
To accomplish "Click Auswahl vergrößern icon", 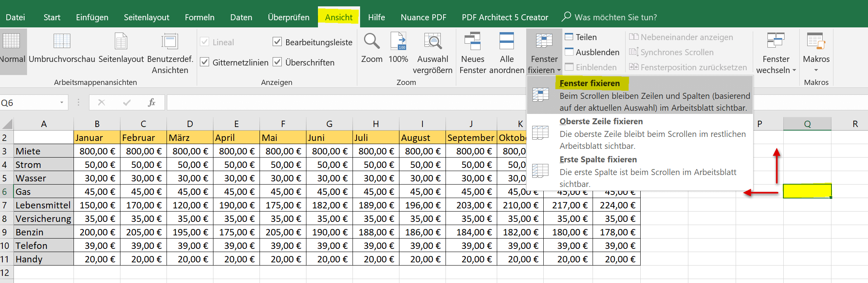I will point(433,41).
